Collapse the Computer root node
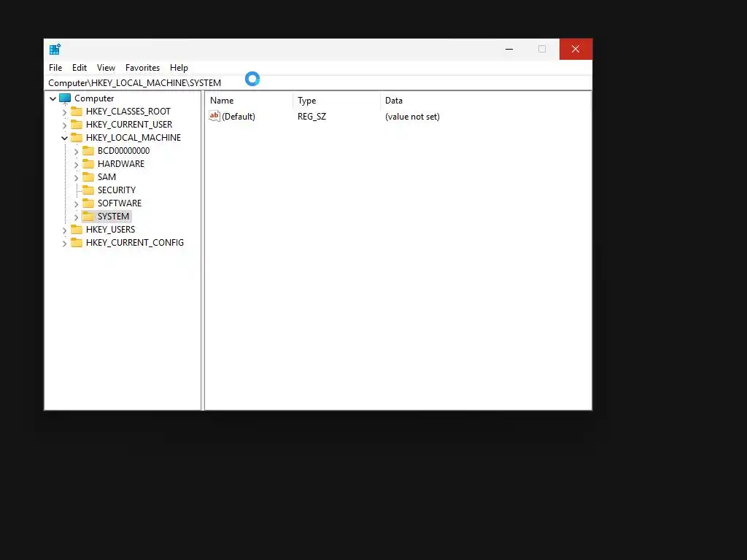Screen dimensions: 747x560 53,98
